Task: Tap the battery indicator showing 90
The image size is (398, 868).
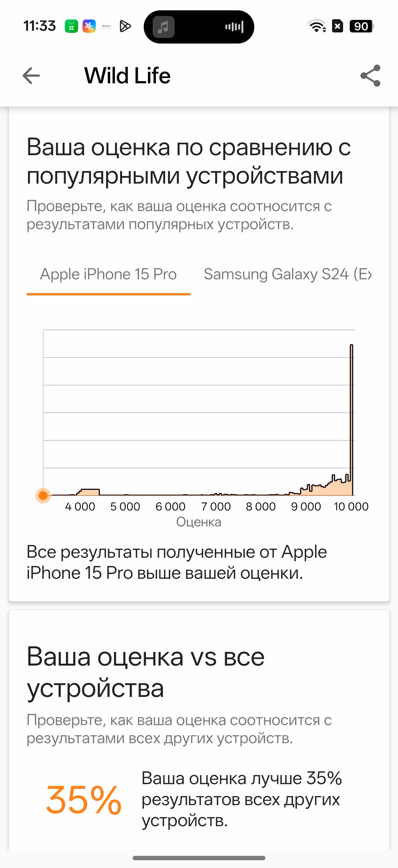Action: click(x=362, y=26)
